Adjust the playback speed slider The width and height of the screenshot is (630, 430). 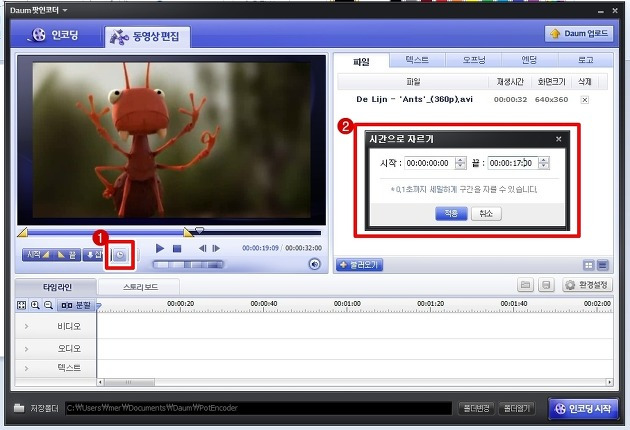tap(188, 264)
